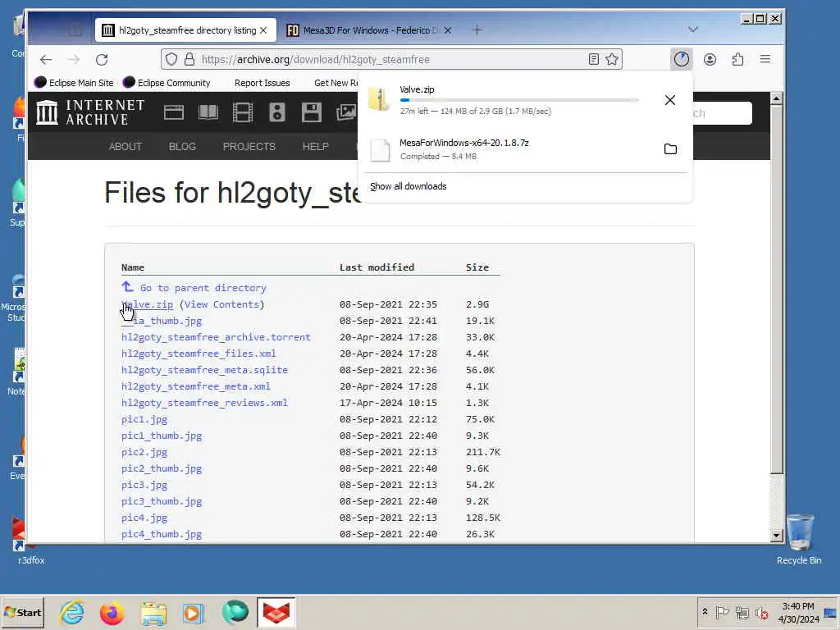Cancel the Valve.zip download
840x630 pixels.
[669, 100]
